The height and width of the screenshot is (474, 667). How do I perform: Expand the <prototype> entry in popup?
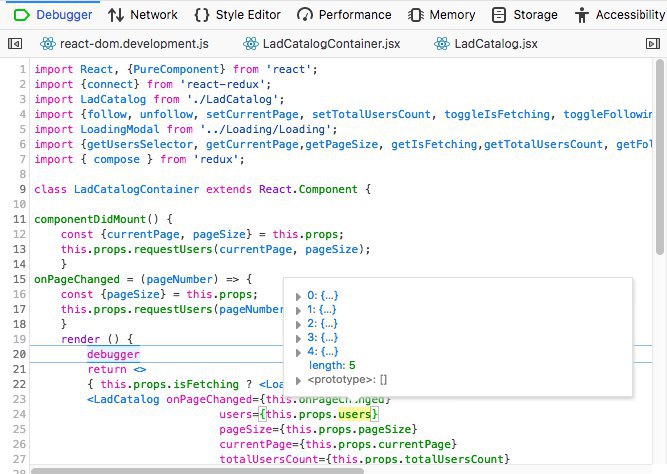tap(299, 380)
